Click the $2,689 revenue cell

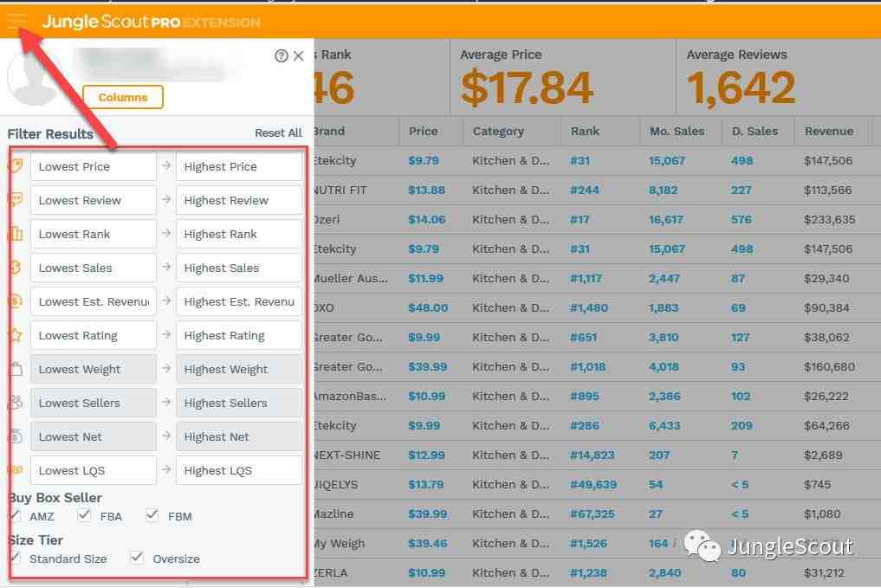coord(823,455)
